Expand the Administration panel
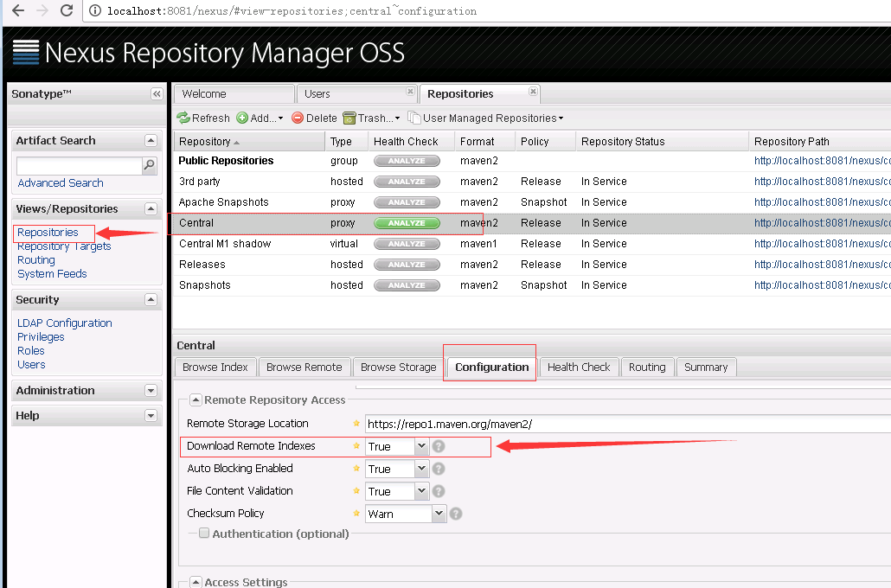The height and width of the screenshot is (588, 891). [151, 390]
